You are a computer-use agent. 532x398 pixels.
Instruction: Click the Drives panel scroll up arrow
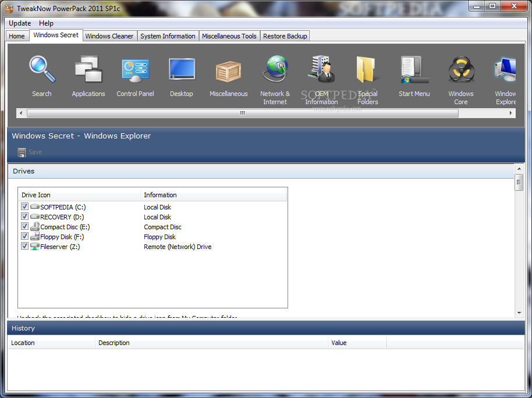point(519,169)
